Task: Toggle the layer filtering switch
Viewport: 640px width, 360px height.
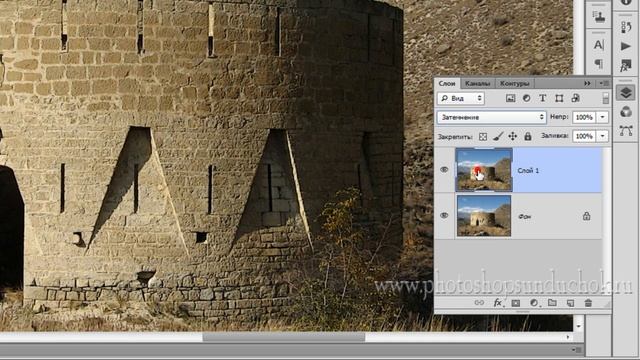Action: (x=605, y=98)
